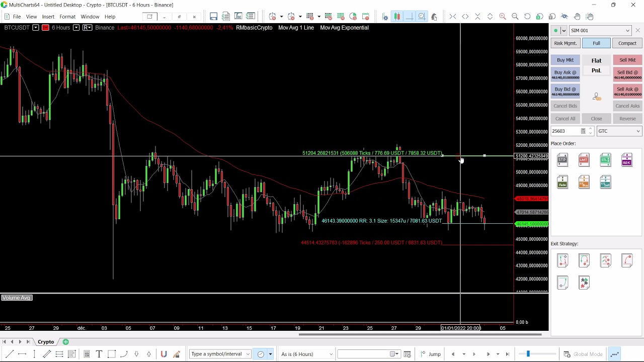Click the Jump button in bottom toolbar
Viewport: 644px width, 362px height.
click(x=431, y=354)
